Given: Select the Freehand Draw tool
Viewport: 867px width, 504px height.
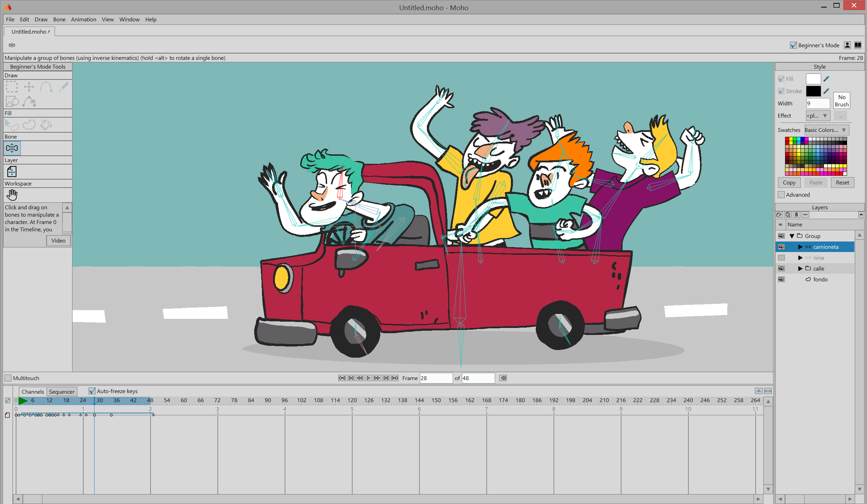Looking at the screenshot, I should (x=65, y=87).
